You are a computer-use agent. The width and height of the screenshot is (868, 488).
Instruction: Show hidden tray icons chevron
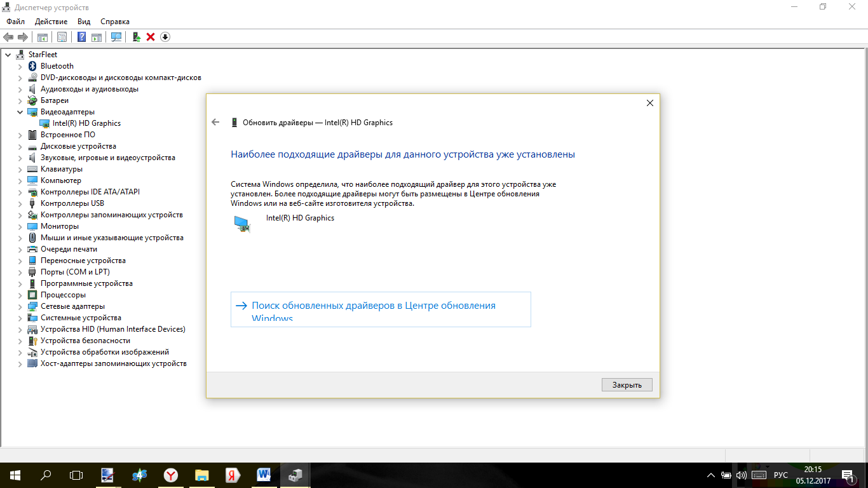[x=711, y=475]
